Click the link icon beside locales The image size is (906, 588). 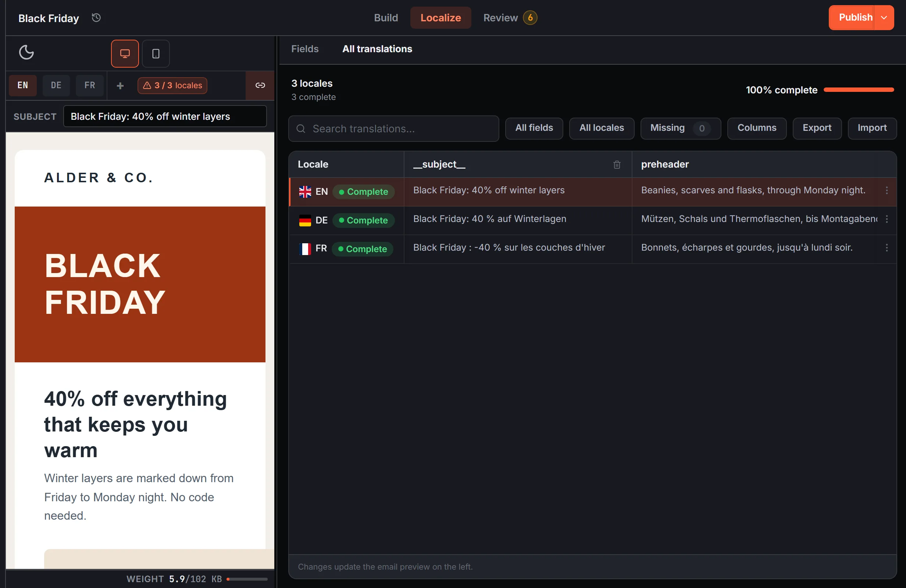point(260,85)
